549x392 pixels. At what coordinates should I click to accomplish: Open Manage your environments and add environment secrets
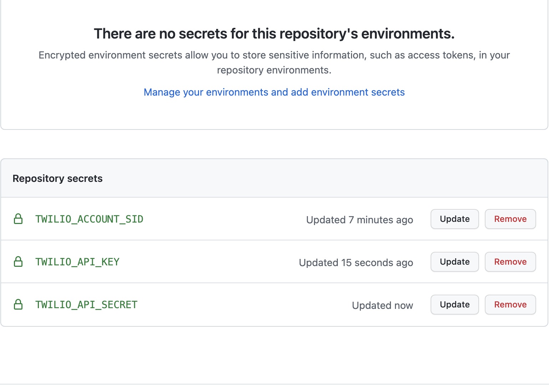[274, 92]
